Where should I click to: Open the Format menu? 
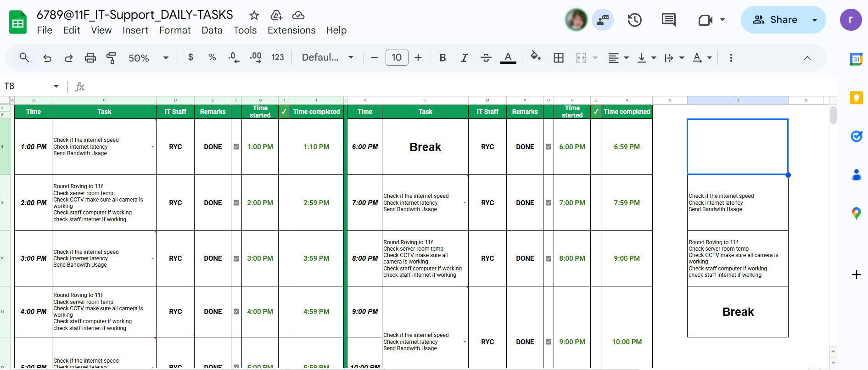[x=175, y=30]
